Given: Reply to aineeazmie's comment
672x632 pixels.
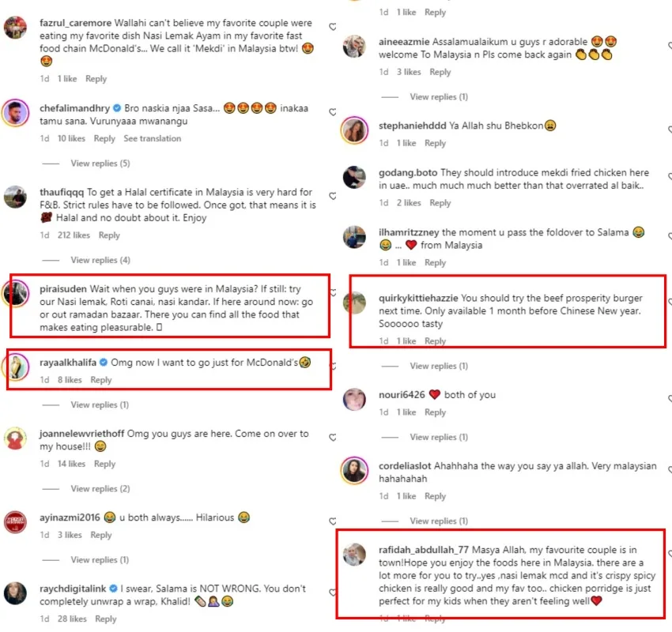Looking at the screenshot, I should (x=440, y=72).
